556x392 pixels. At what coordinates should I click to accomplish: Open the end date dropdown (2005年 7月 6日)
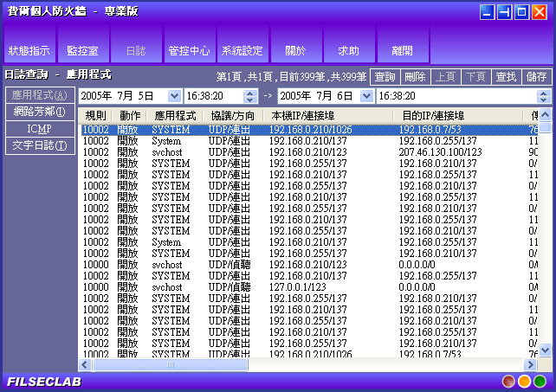coord(366,96)
